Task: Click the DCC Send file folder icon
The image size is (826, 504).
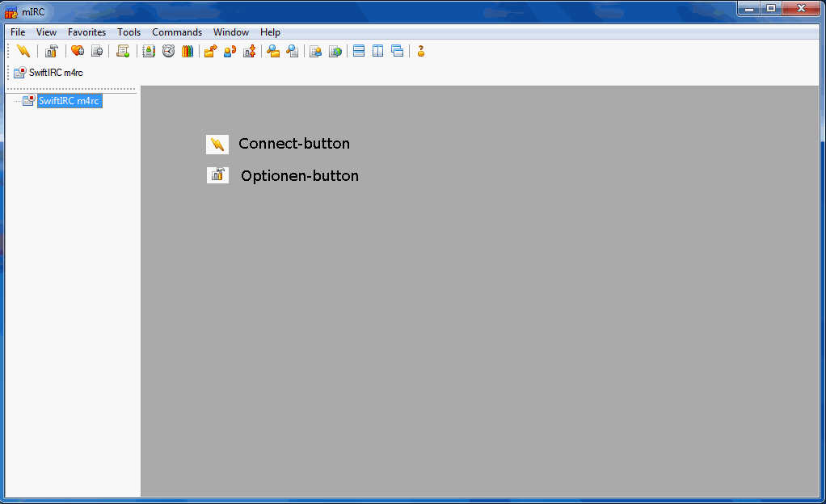Action: (211, 51)
